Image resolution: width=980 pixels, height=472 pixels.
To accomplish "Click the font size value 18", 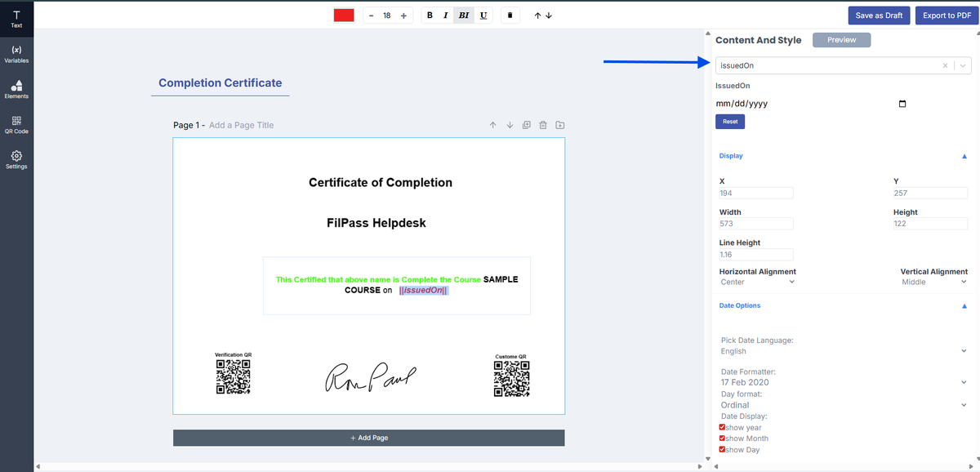I will [387, 16].
